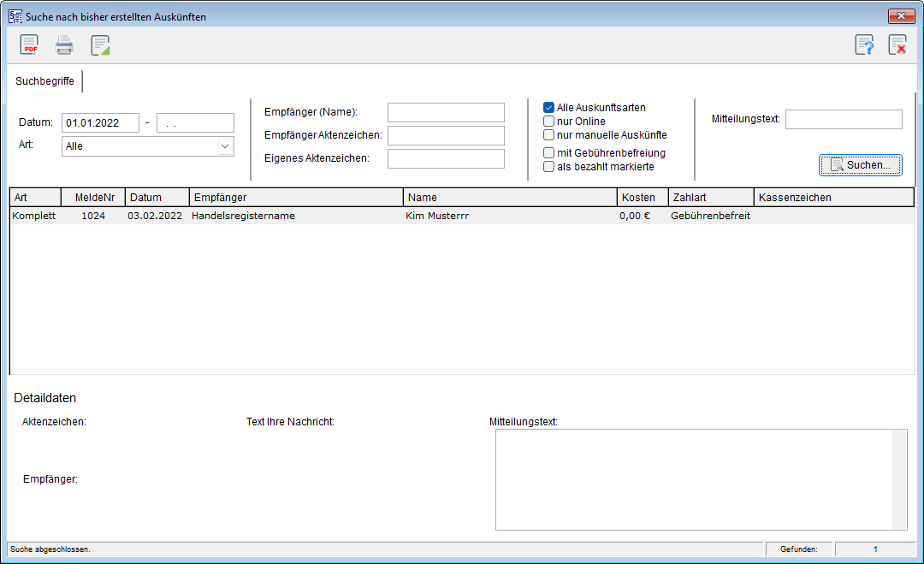Sort results by the Datum column header
The image size is (924, 564).
[156, 198]
